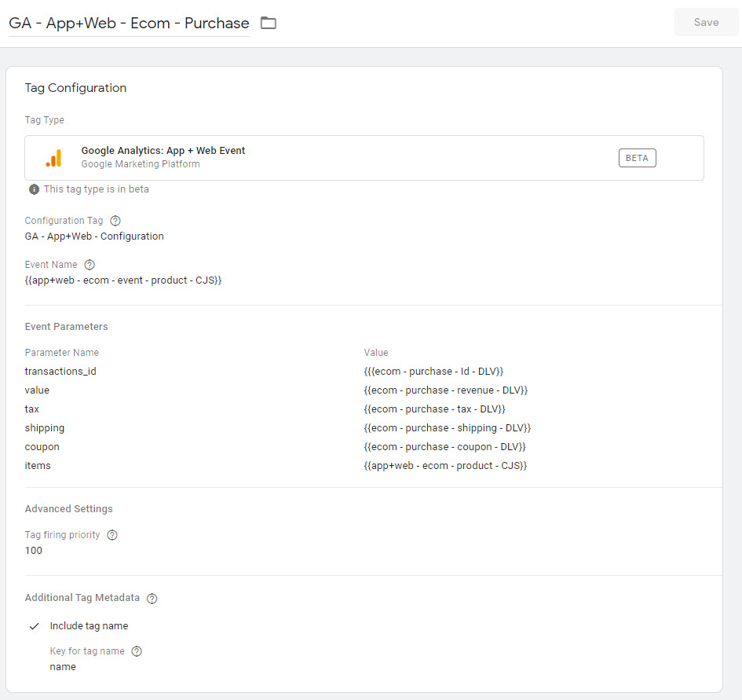Toggle the Include tag name checkmark
The image size is (742, 700).
point(34,626)
